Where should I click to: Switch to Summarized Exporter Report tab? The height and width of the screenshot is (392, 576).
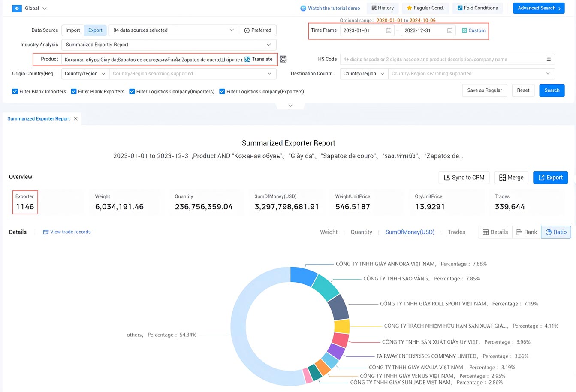[x=39, y=118]
